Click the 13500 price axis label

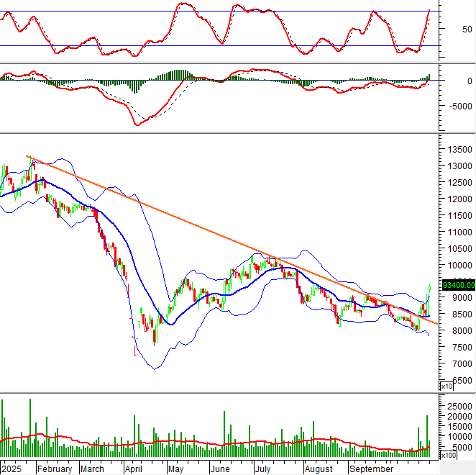pyautogui.click(x=459, y=150)
